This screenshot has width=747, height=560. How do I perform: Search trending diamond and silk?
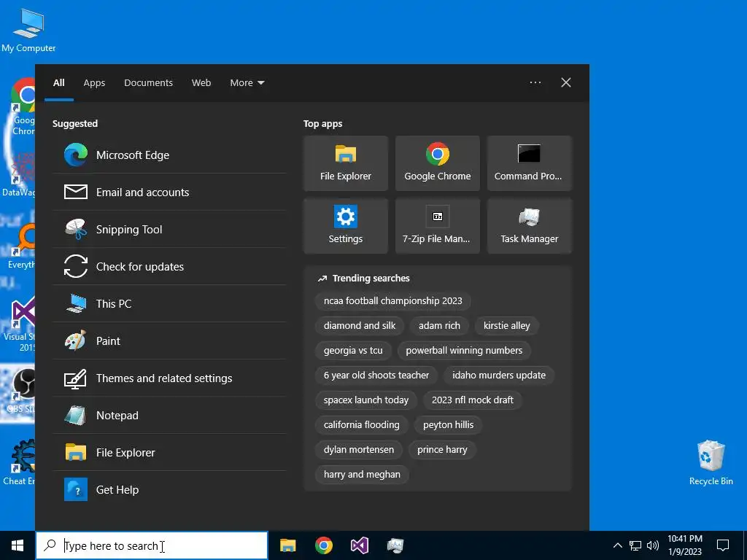click(x=360, y=326)
